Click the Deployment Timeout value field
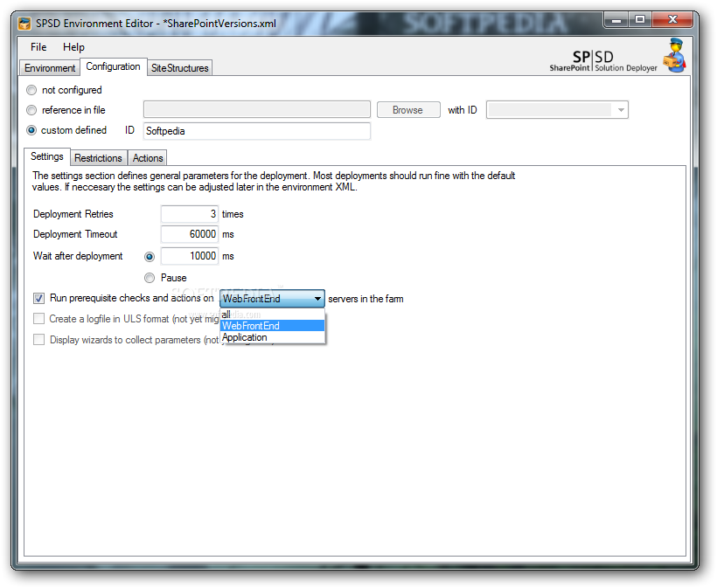The height and width of the screenshot is (588, 717). [x=190, y=234]
